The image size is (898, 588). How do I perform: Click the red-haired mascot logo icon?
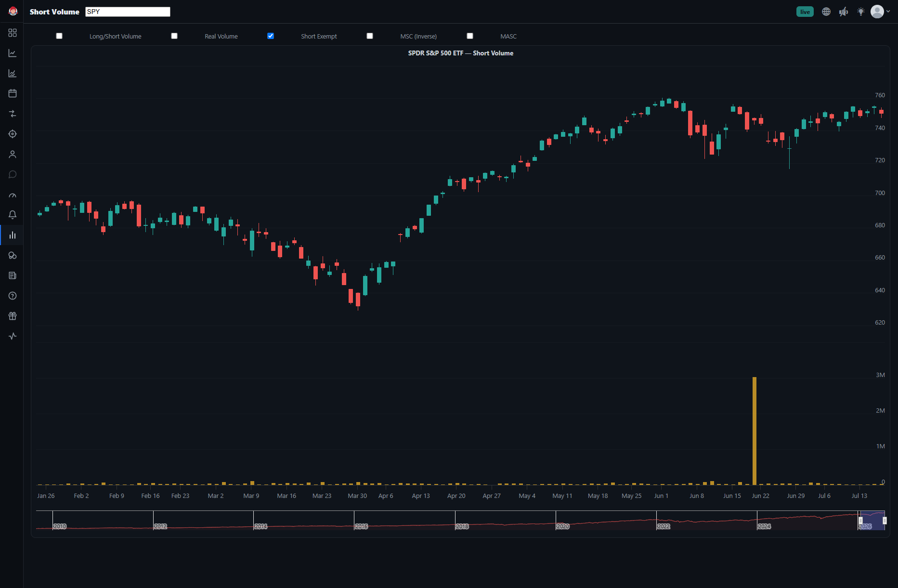click(x=13, y=12)
